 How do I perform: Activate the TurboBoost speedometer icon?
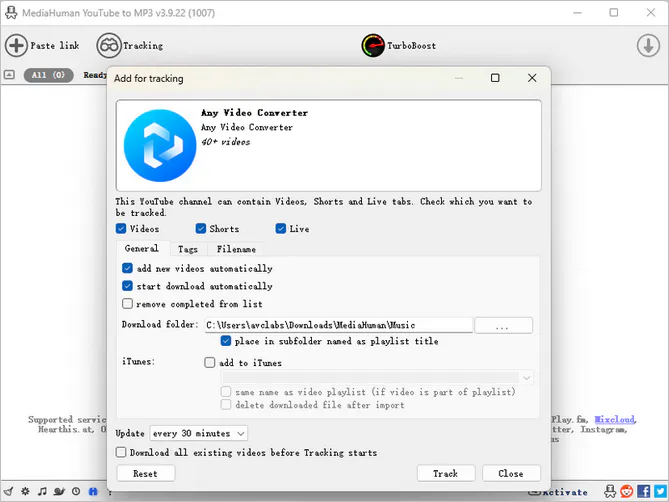(373, 46)
